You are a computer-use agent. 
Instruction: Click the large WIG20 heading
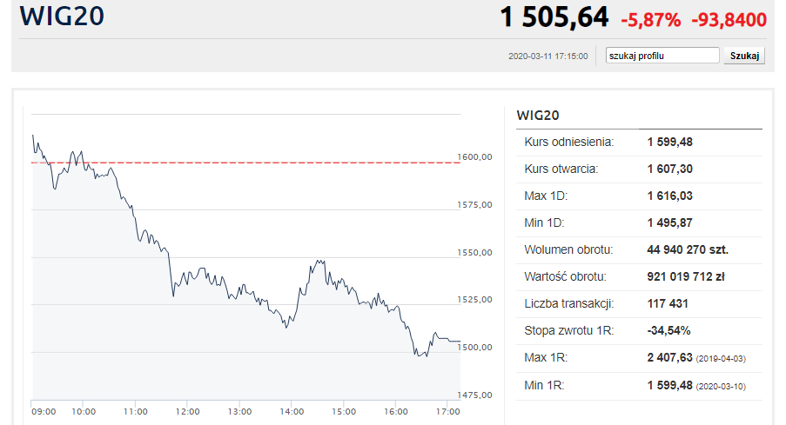(x=62, y=16)
